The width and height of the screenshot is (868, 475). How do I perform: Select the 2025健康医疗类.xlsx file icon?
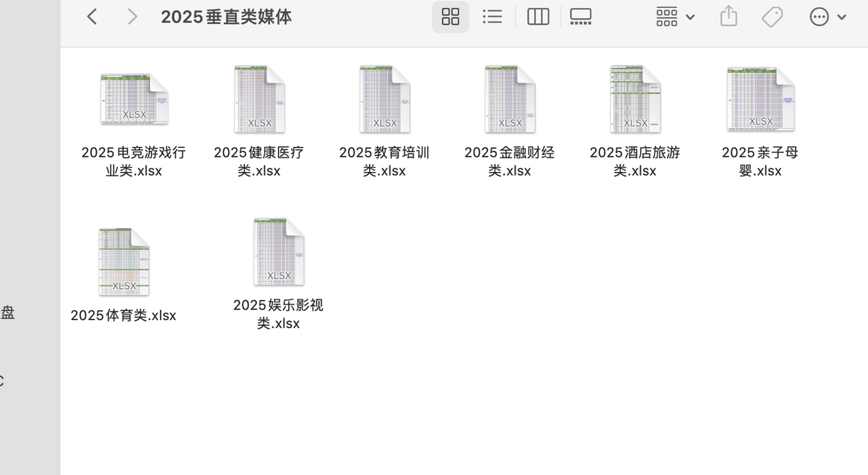[x=259, y=99]
